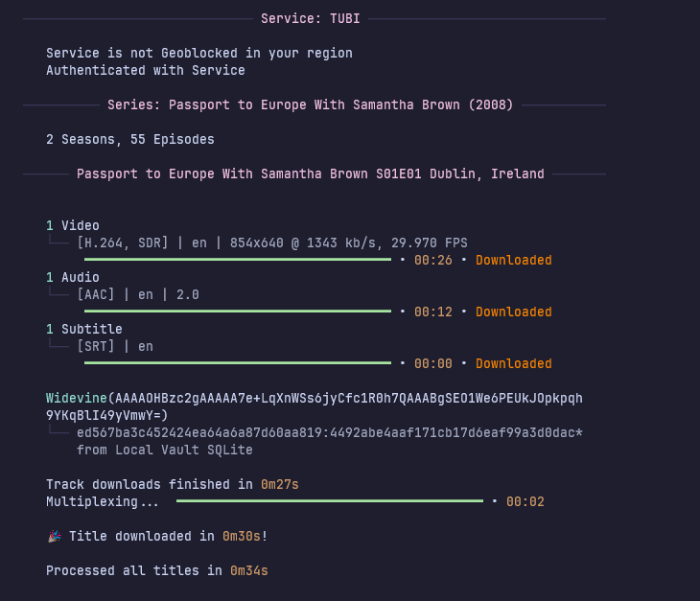The height and width of the screenshot is (601, 700).
Task: Click the subtitle track progress bar
Action: coord(238,363)
